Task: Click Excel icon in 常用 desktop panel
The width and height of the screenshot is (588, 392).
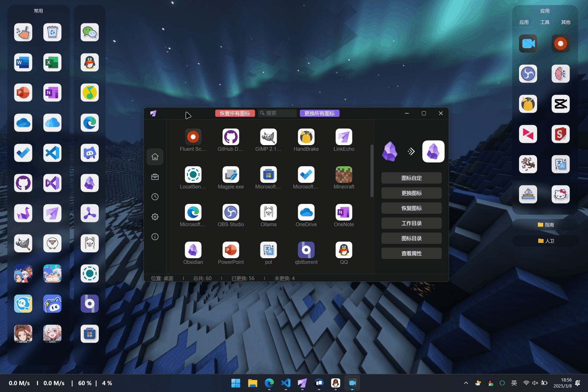Action: click(52, 63)
